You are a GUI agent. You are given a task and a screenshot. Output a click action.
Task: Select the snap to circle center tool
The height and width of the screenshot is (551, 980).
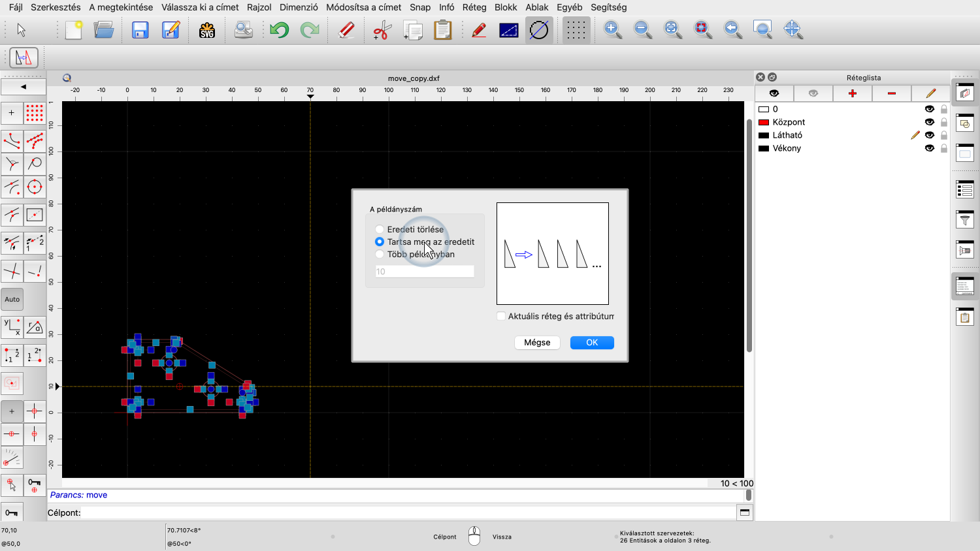[x=34, y=187]
